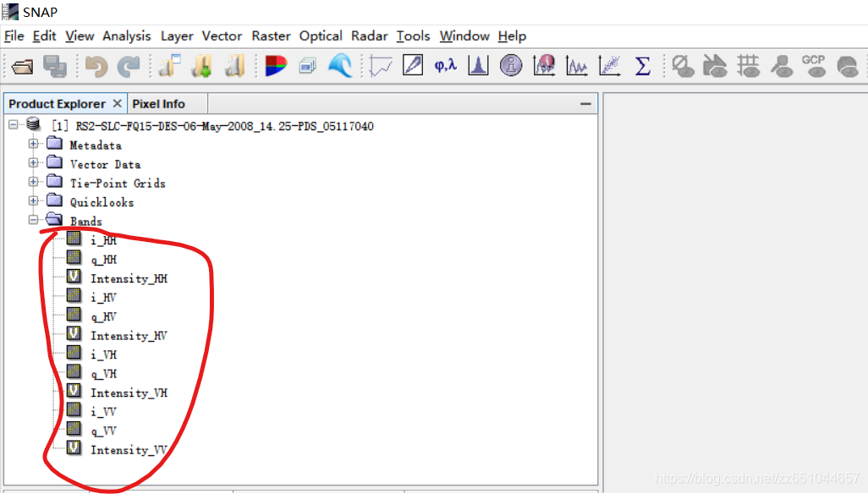The height and width of the screenshot is (494, 868).
Task: Toggle the graticule grid overlay icon
Action: click(748, 66)
